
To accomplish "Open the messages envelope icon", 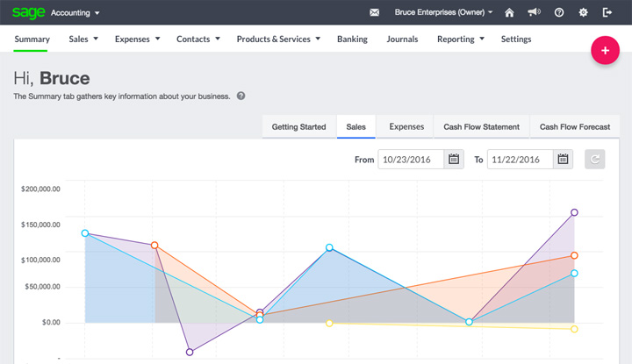I will pyautogui.click(x=375, y=12).
